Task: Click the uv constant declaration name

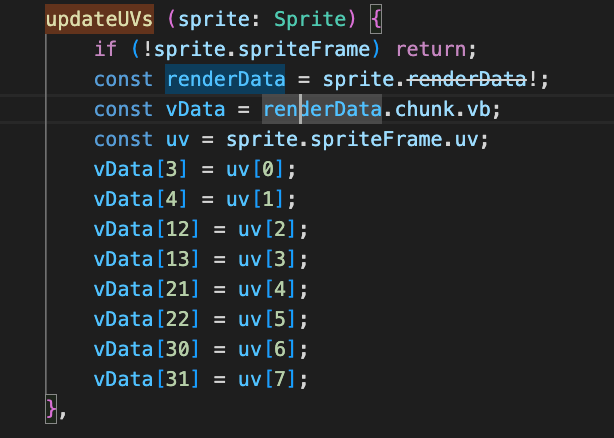Action: coord(167,139)
